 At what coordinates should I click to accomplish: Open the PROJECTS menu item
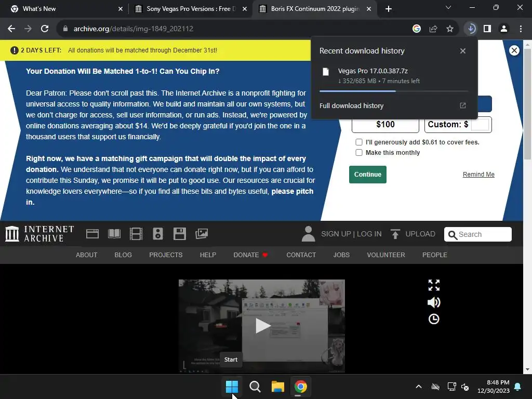[166, 255]
